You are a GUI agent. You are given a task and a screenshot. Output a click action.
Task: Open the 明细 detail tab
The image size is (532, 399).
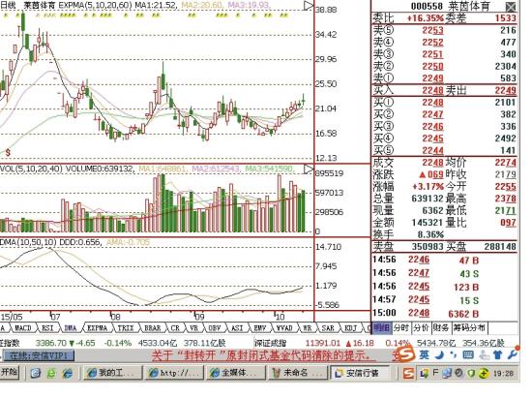click(382, 328)
